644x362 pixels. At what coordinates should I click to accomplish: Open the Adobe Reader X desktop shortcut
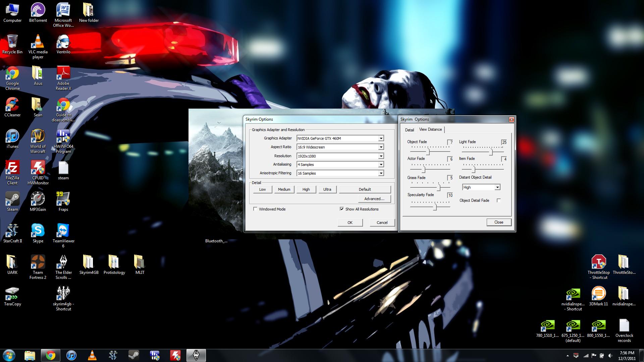[63, 78]
